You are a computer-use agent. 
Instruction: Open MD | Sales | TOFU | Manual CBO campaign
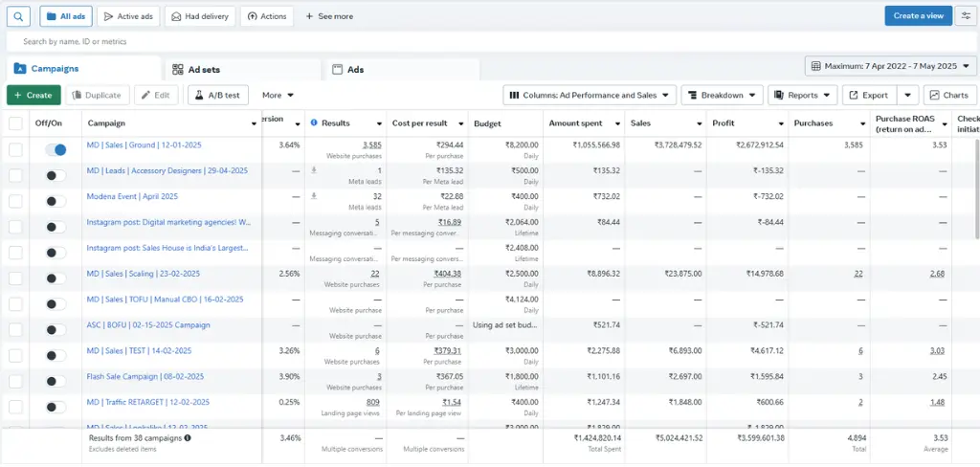165,300
